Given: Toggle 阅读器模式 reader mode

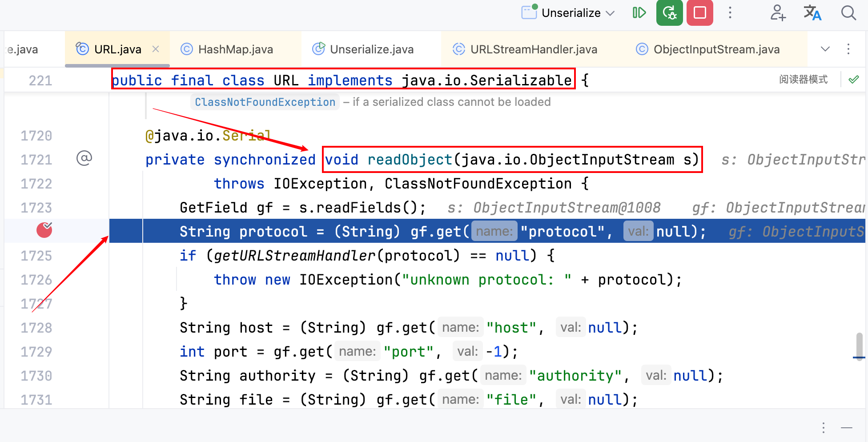Looking at the screenshot, I should [x=803, y=80].
